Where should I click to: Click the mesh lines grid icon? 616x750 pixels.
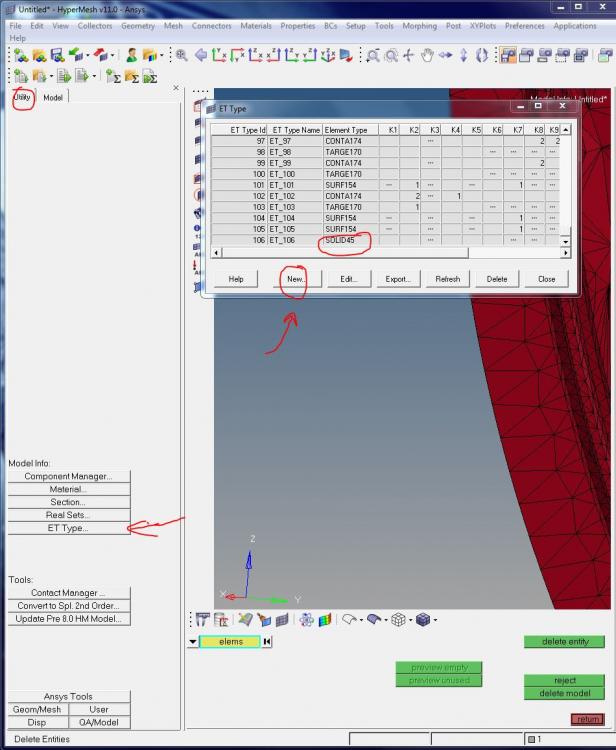point(282,620)
